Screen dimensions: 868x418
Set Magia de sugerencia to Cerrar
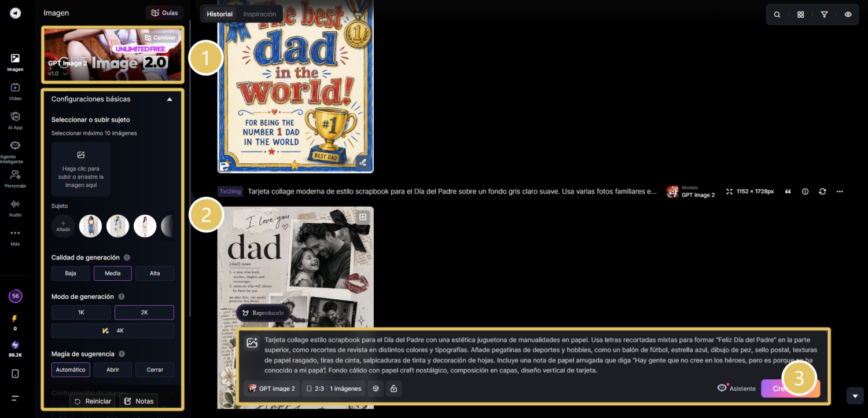coord(155,369)
